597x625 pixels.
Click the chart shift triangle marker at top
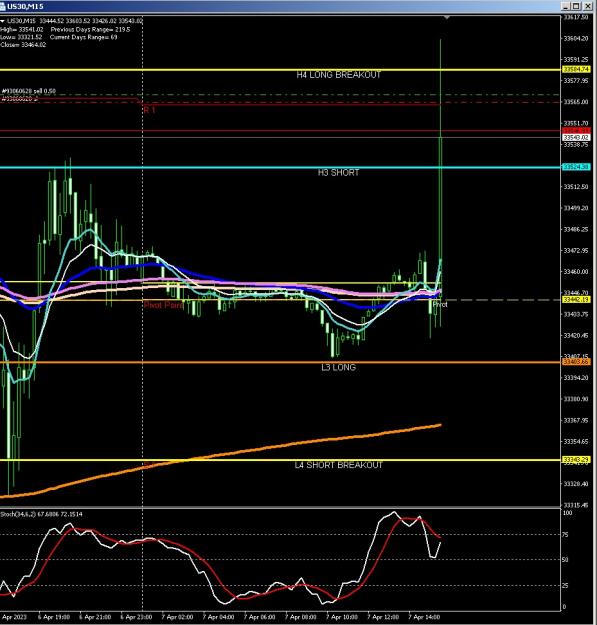click(x=447, y=18)
